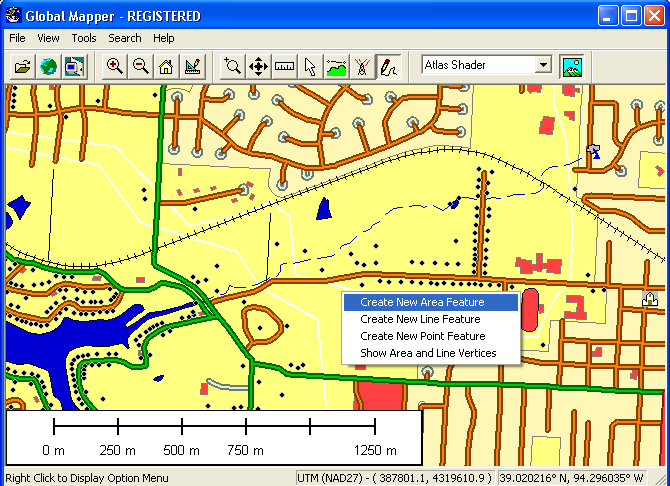Image resolution: width=670 pixels, height=486 pixels.
Task: Open the overlay control center icon
Action: 74,67
